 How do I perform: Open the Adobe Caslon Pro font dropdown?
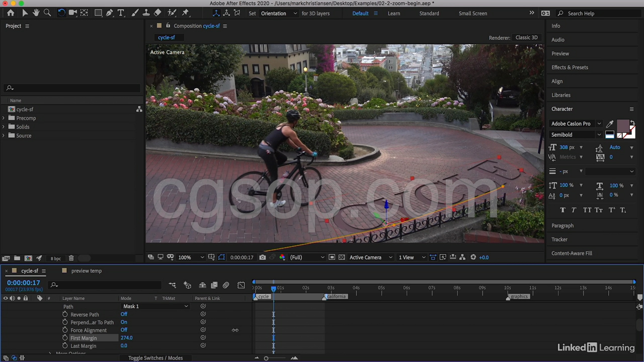pyautogui.click(x=576, y=124)
